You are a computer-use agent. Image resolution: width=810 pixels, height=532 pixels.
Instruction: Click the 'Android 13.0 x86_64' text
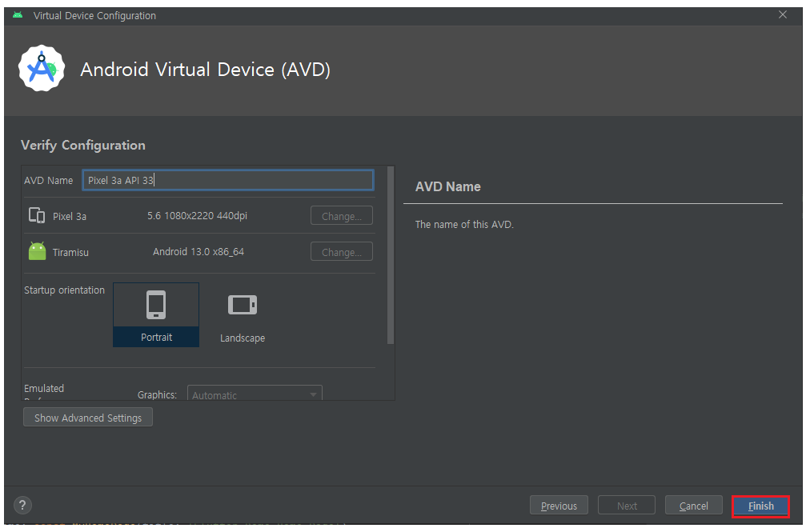tap(198, 252)
